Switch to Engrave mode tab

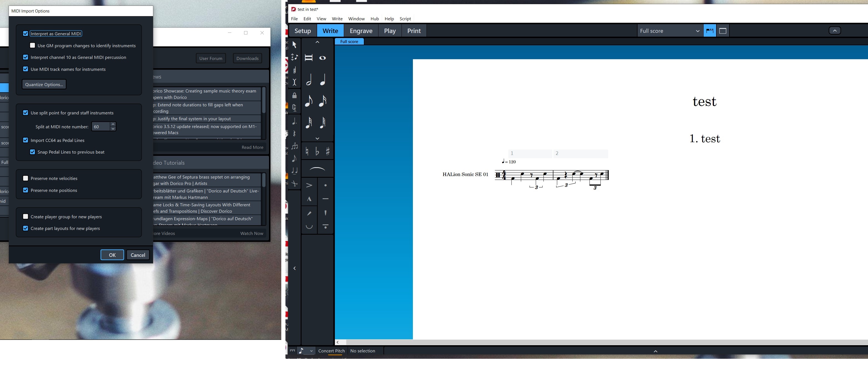click(x=361, y=31)
